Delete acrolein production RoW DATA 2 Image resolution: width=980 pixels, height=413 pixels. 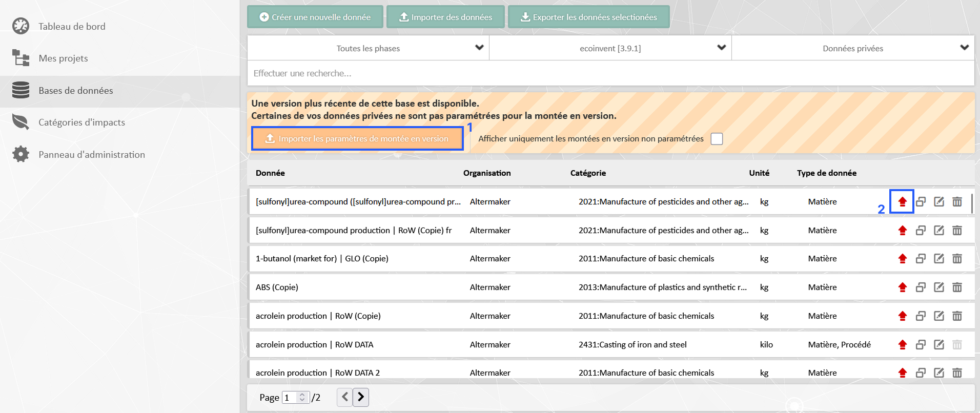(x=957, y=373)
